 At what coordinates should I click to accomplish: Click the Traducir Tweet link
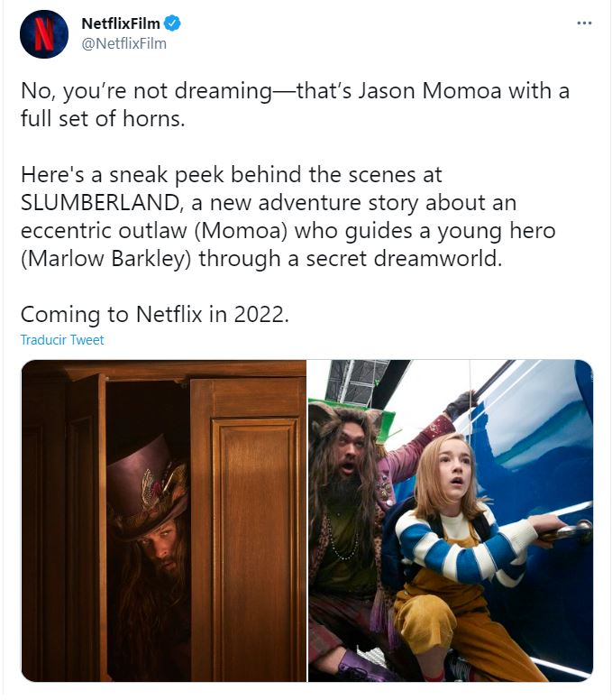pyautogui.click(x=62, y=340)
